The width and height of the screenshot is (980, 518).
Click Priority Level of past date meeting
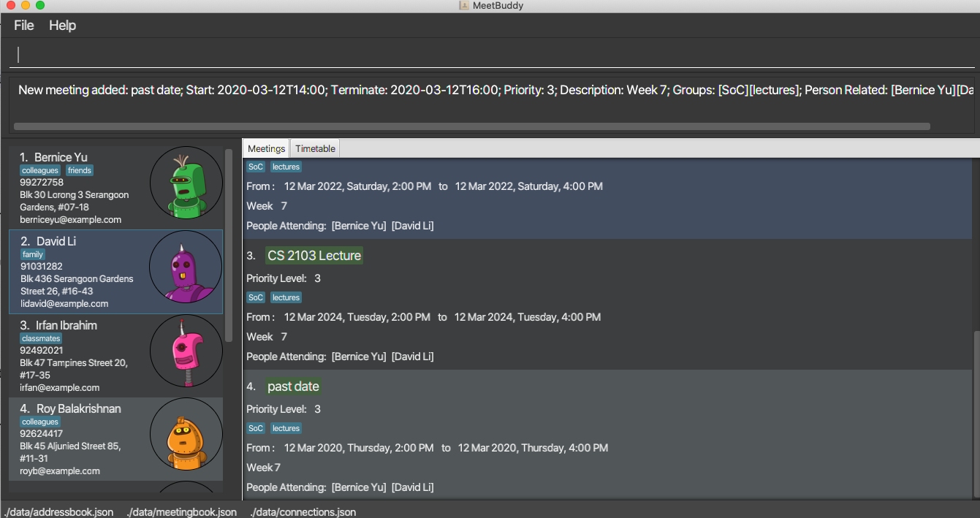pyautogui.click(x=284, y=409)
